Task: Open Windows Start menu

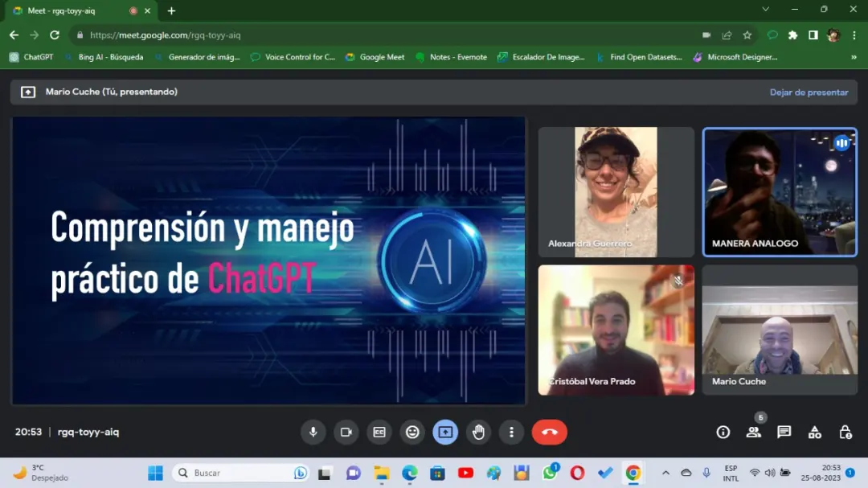Action: point(156,473)
